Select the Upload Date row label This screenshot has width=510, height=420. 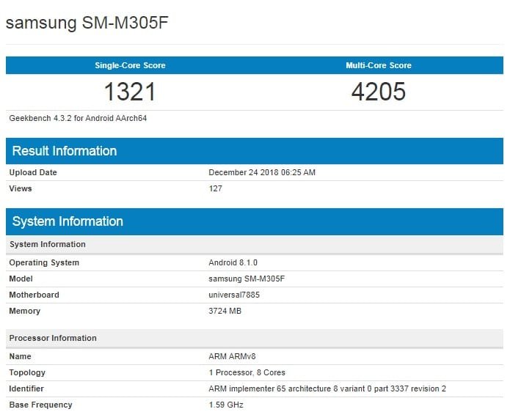[x=33, y=172]
